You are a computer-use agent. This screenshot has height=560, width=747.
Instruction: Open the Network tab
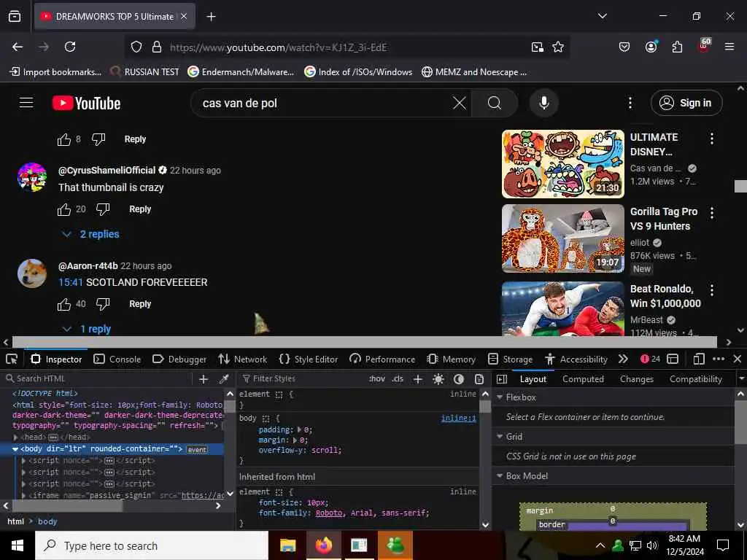(243, 359)
